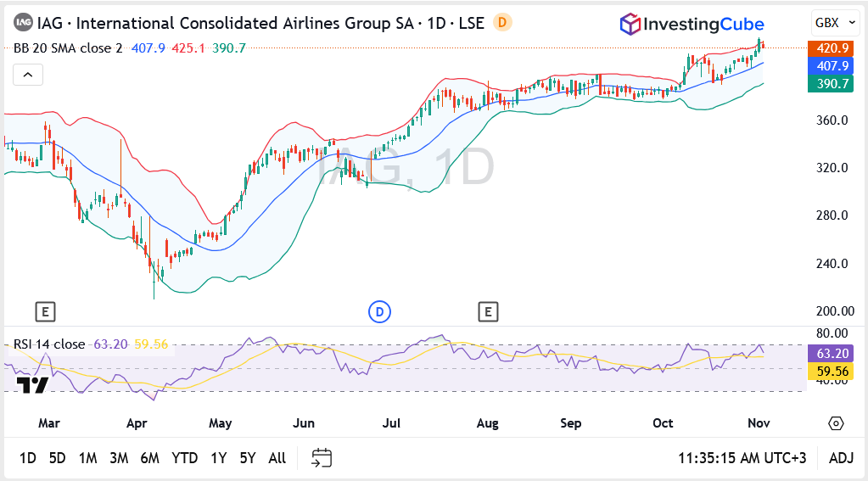Viewport: 868px width, 481px height.
Task: Toggle ADJ adjusted data
Action: [x=841, y=458]
